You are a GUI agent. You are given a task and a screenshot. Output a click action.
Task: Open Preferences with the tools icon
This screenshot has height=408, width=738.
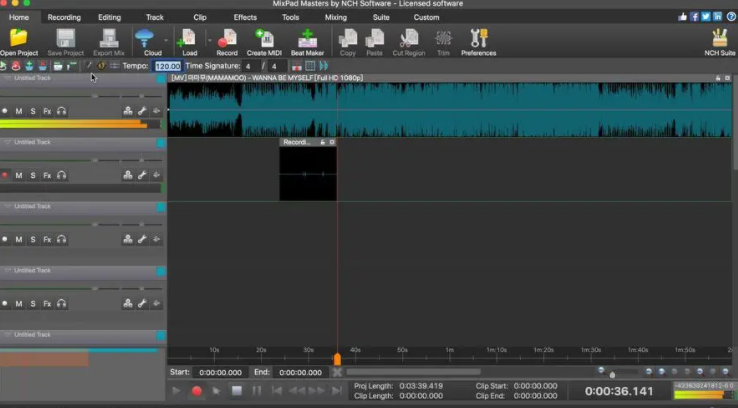coord(479,38)
